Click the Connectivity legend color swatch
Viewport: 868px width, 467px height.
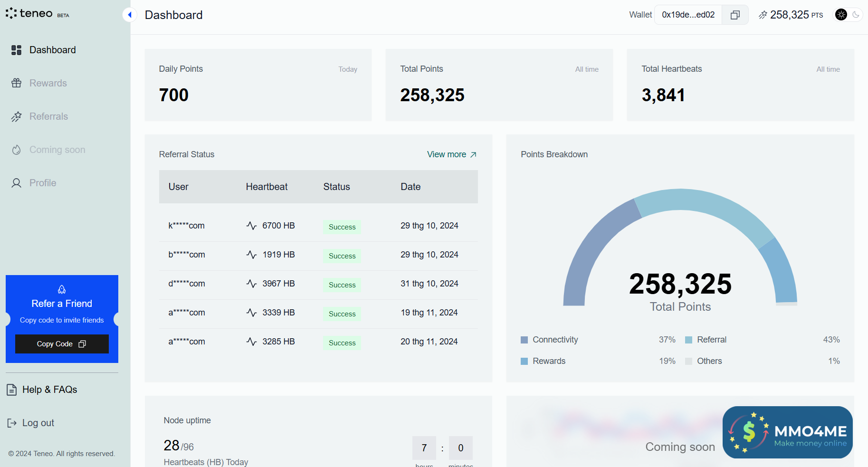(x=525, y=340)
